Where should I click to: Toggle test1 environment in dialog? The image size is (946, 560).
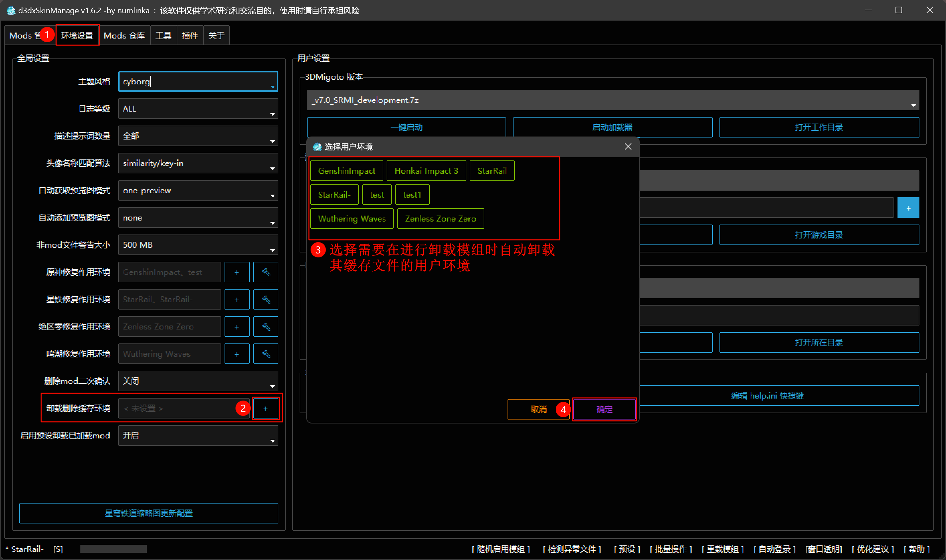pyautogui.click(x=412, y=195)
